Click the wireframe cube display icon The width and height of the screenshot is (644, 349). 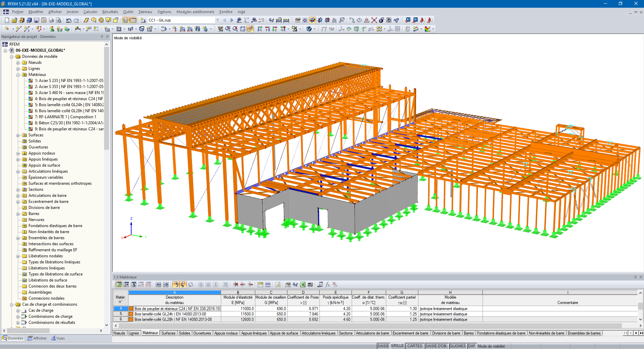[243, 29]
